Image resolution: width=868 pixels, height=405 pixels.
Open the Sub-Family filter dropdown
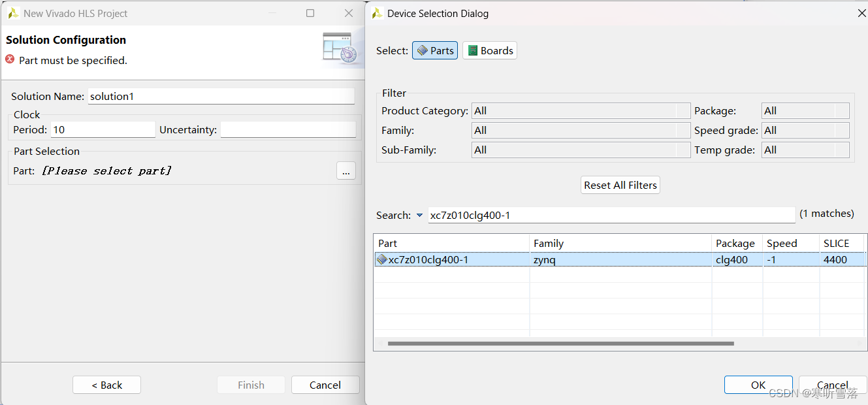click(581, 150)
